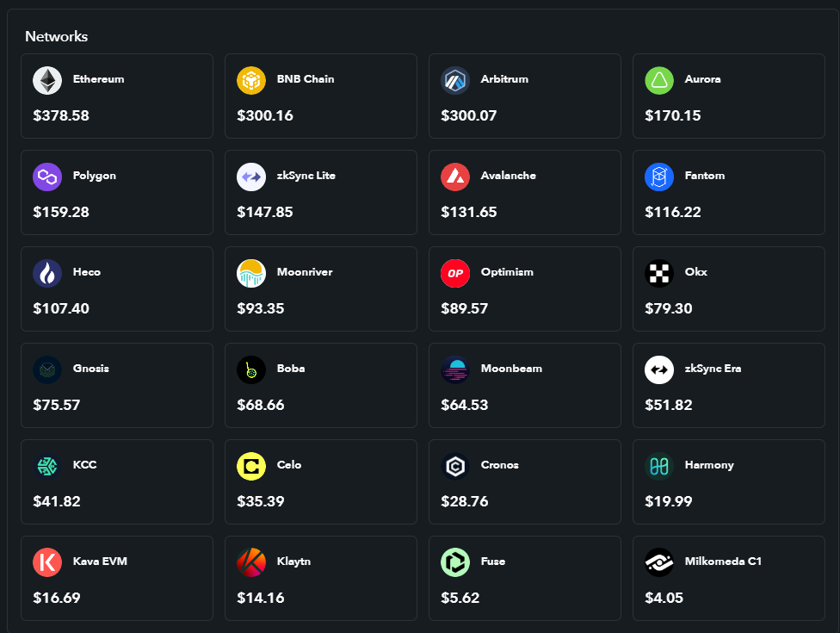Click the zkSync Lite $147.85 value

click(x=265, y=212)
